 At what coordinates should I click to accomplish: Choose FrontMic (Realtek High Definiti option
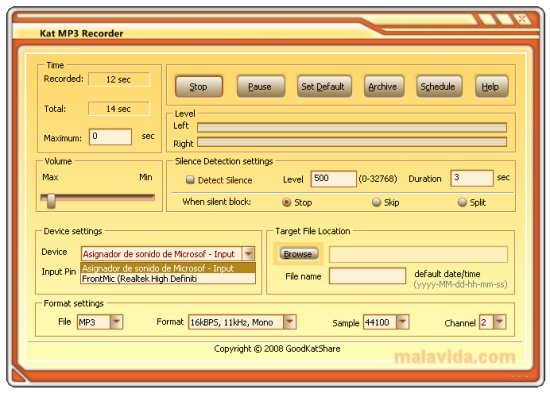click(x=168, y=279)
